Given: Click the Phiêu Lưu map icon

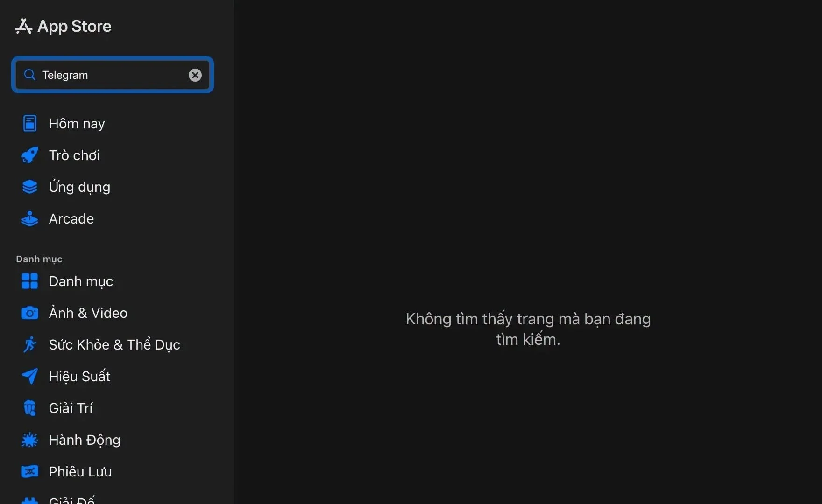Looking at the screenshot, I should (x=30, y=471).
